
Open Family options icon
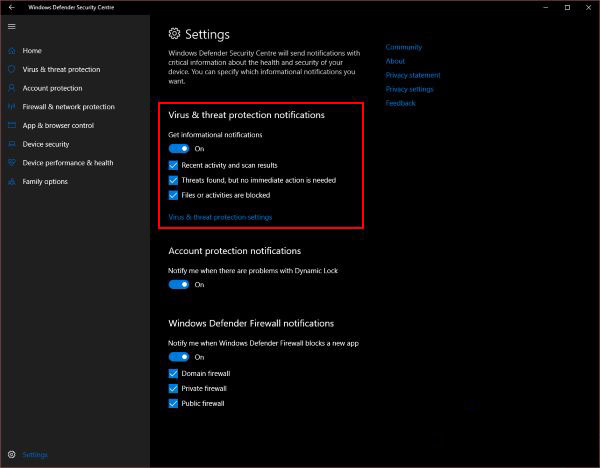click(11, 182)
